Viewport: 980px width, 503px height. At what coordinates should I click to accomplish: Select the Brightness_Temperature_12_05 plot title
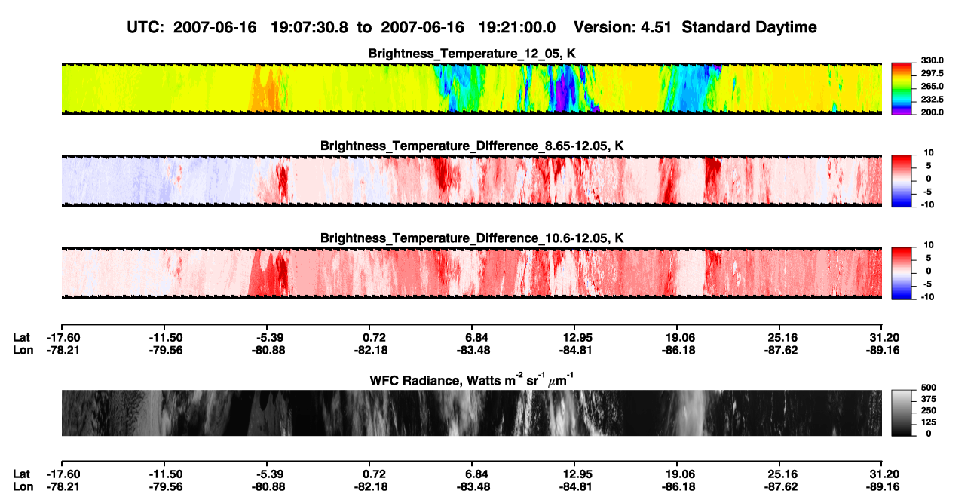tap(472, 54)
